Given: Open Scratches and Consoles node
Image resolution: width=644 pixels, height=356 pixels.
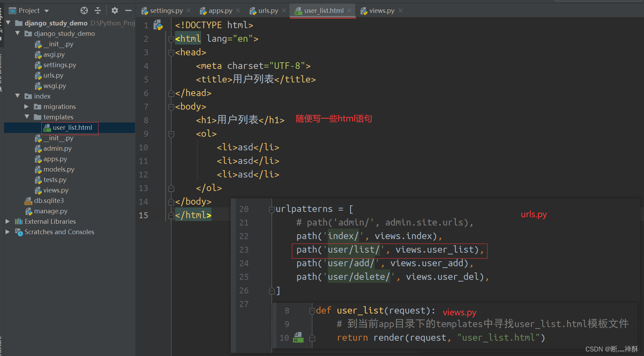Looking at the screenshot, I should (x=55, y=232).
